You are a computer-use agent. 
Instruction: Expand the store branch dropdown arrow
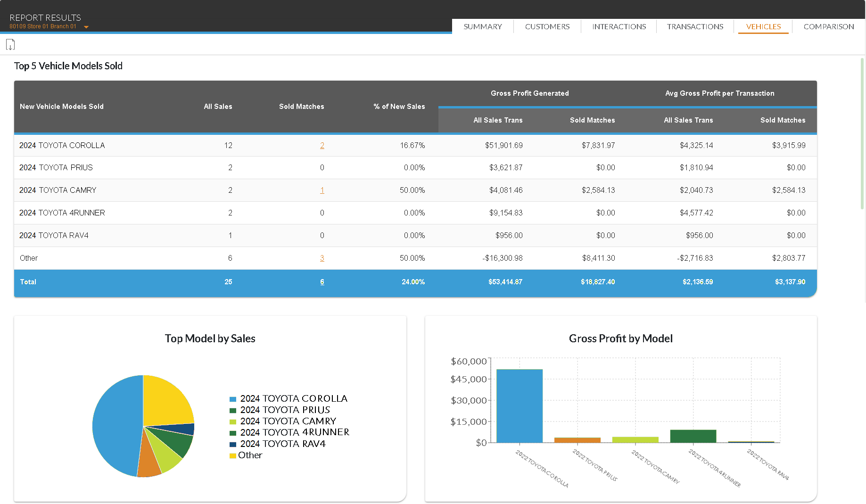[x=86, y=27]
